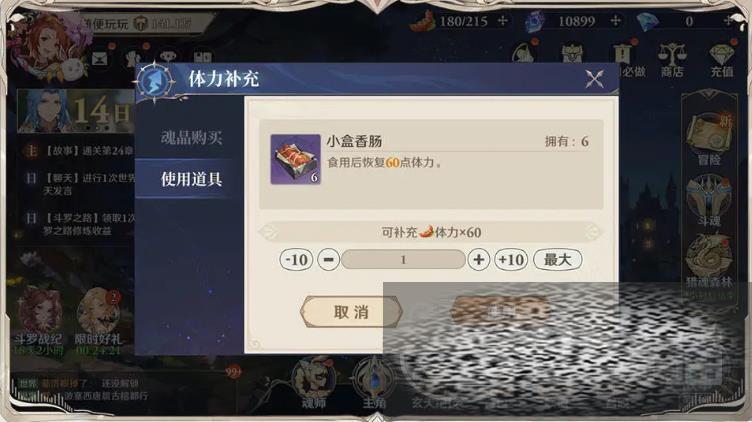Open the 冒险 scroll icon
Screen dimensions: 752x422
coord(709,139)
